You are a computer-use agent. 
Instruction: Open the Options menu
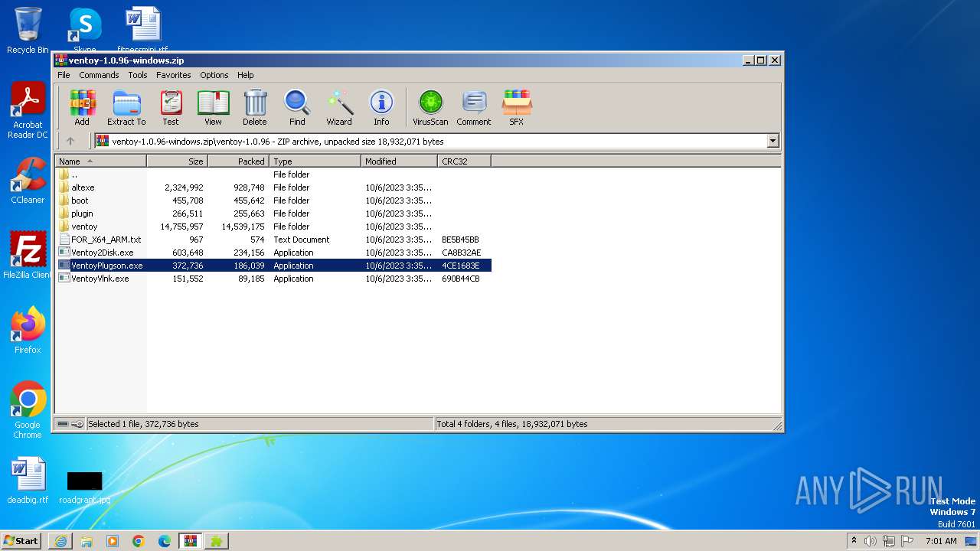click(214, 75)
